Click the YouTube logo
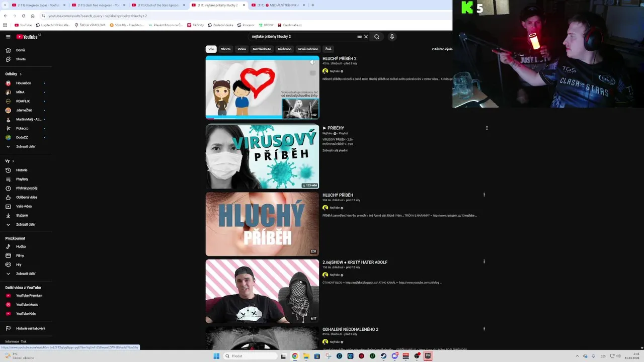 [x=27, y=37]
